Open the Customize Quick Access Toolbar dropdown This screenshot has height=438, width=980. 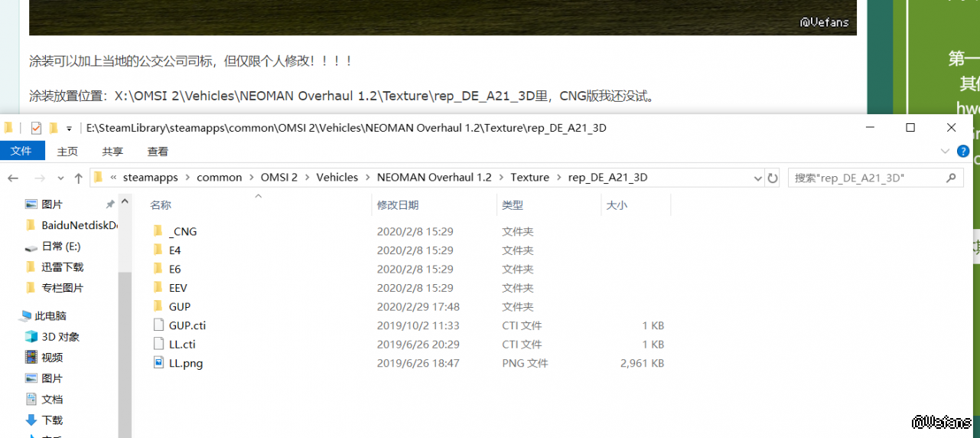69,128
